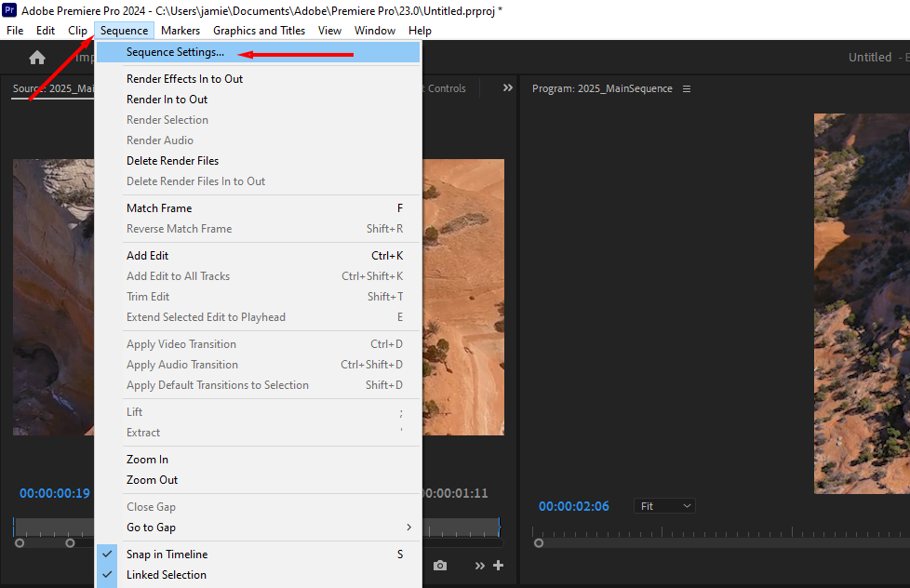The image size is (910, 588).
Task: Choose Zoom Out from menu
Action: coord(259,480)
